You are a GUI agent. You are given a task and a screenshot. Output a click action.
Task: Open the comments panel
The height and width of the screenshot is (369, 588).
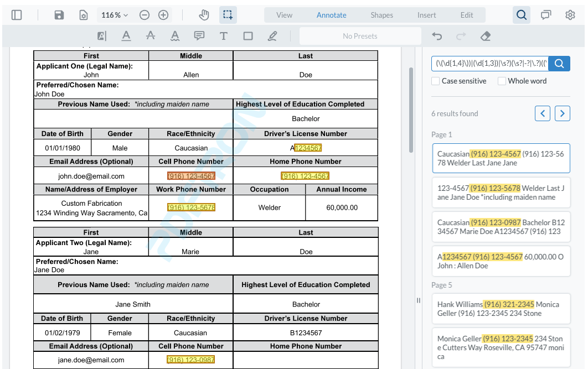point(545,15)
